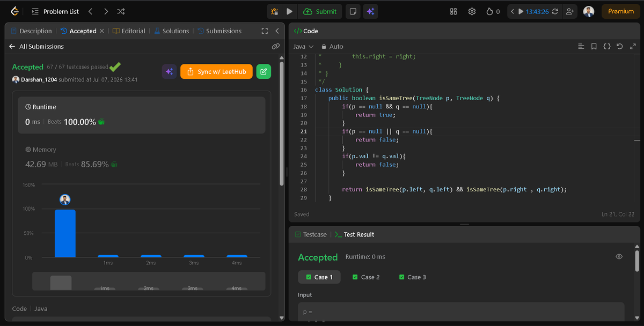This screenshot has height=326, width=644.
Task: Open the AI sparkle assistant in top bar
Action: point(371,11)
